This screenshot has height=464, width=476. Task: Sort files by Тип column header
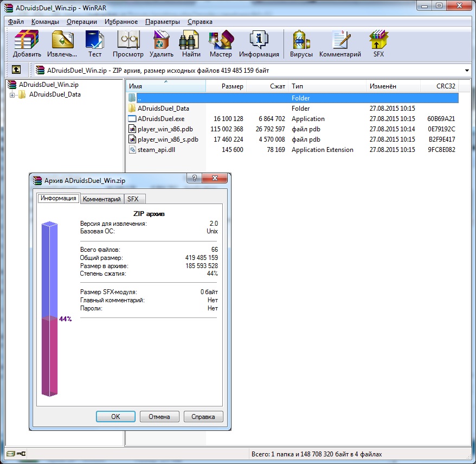[327, 86]
